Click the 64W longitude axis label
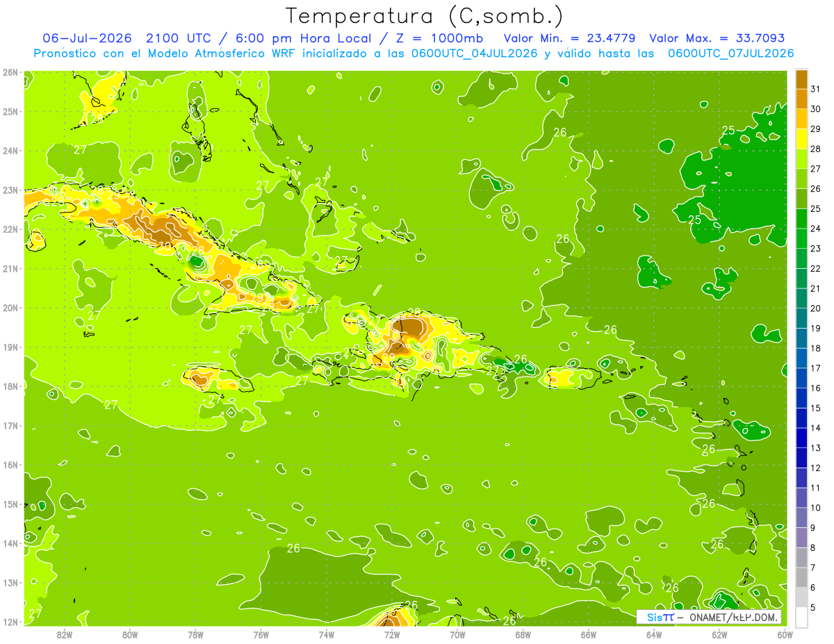 click(x=654, y=634)
